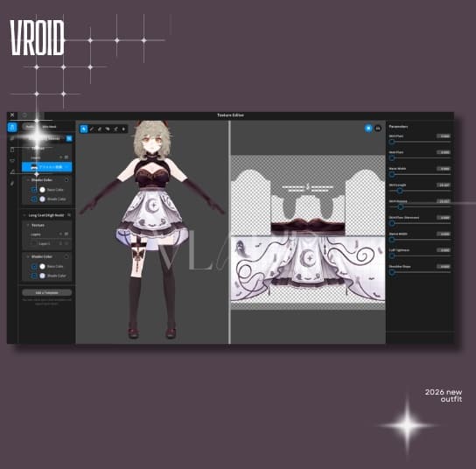Click the Skirt Length value field

444,185
